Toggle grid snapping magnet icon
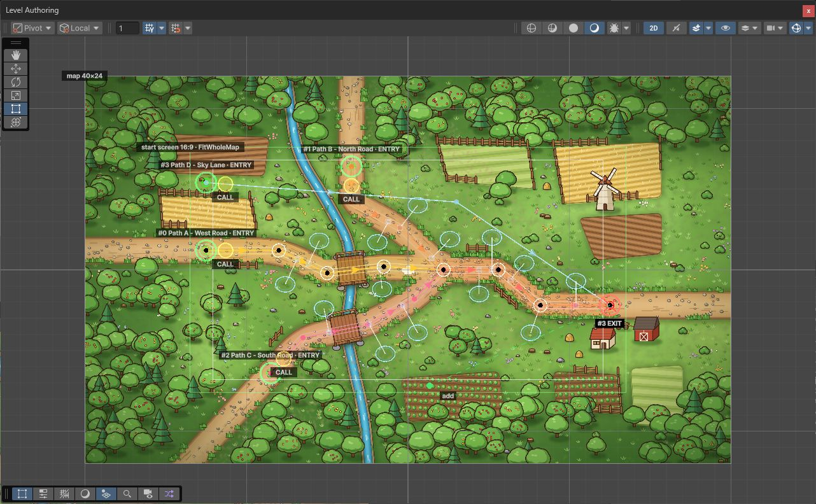The width and height of the screenshot is (816, 504). click(x=176, y=28)
